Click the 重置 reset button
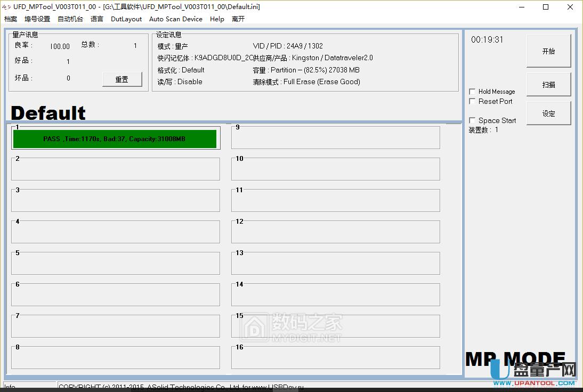 (122, 79)
